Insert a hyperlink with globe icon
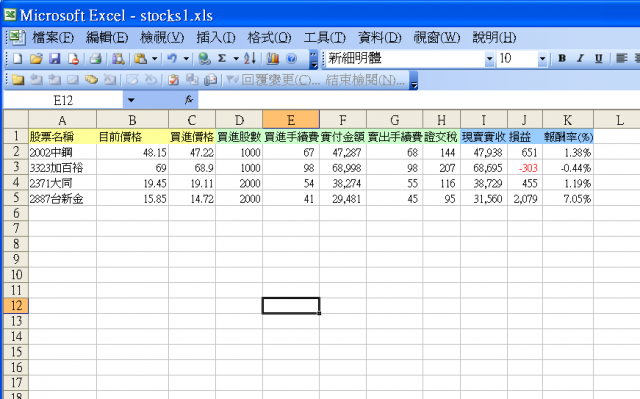The image size is (640, 399). (204, 59)
